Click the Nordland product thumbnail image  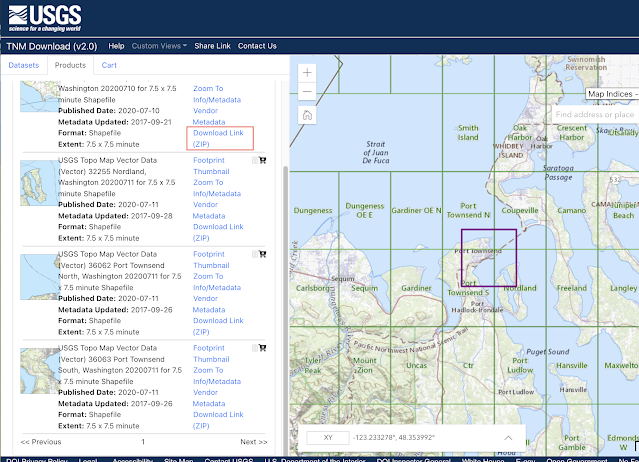[x=40, y=183]
